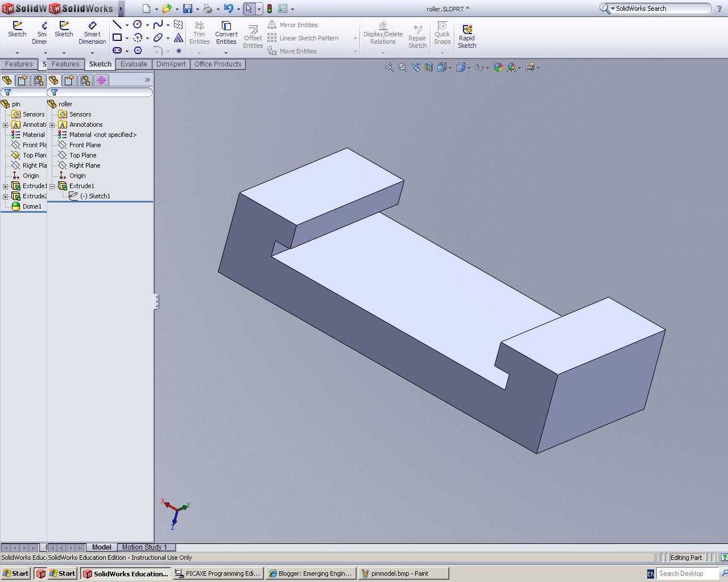Open the Zoom to Fit view tool
The height and width of the screenshot is (582, 728).
(x=389, y=66)
